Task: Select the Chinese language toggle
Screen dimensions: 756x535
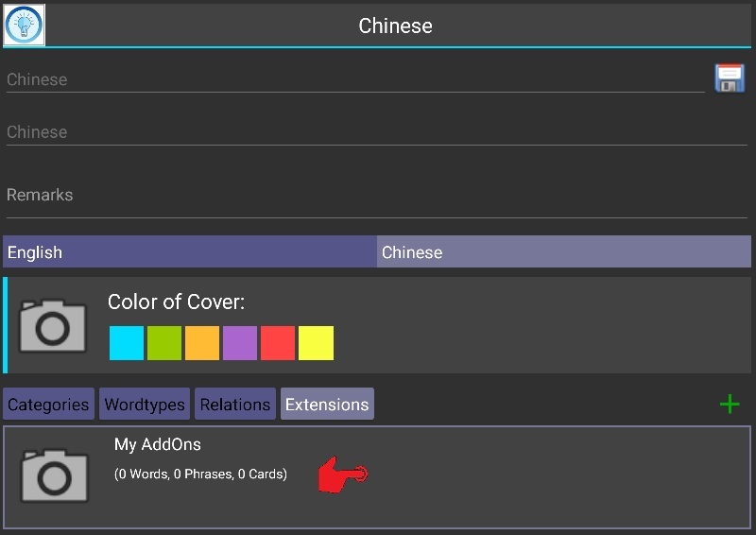Action: pyautogui.click(x=563, y=251)
